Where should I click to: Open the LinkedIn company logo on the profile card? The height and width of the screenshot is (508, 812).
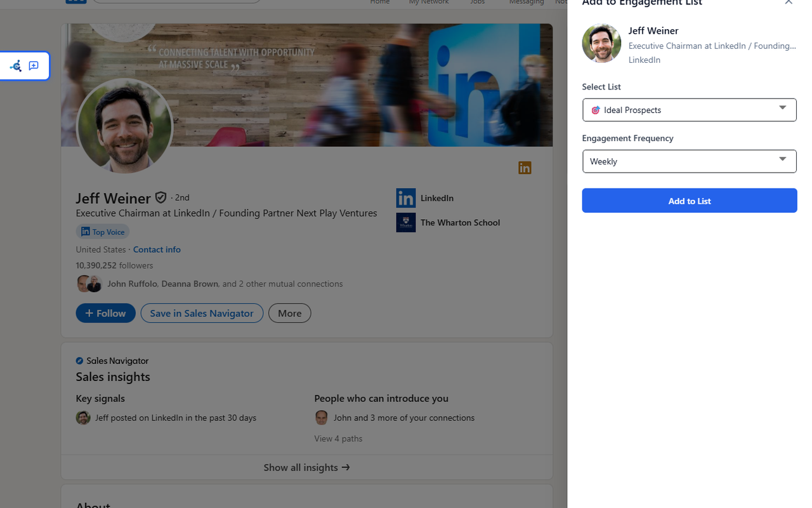(406, 198)
